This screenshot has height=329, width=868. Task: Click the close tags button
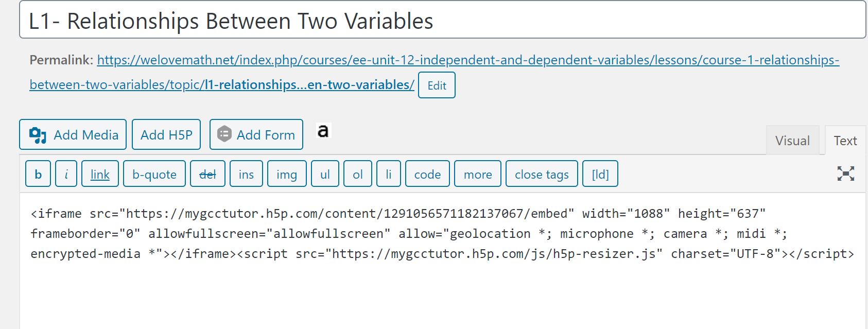(x=542, y=174)
